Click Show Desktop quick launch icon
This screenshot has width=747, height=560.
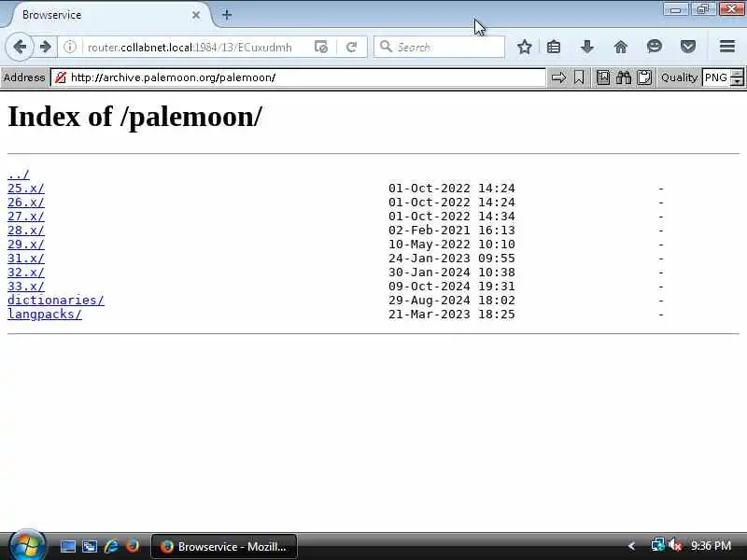[x=67, y=546]
